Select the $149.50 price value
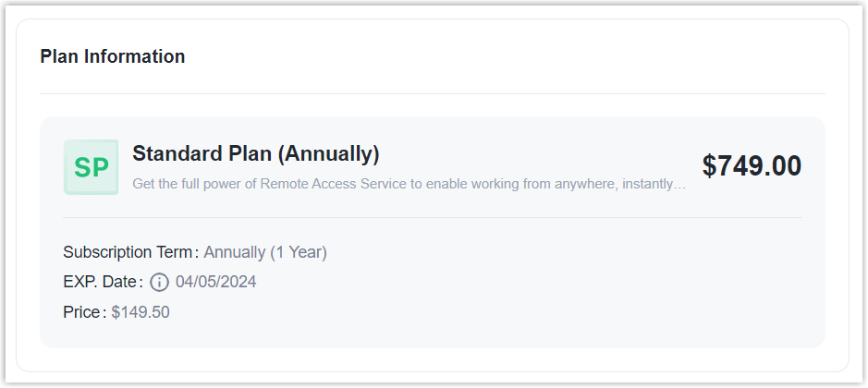 coord(141,312)
